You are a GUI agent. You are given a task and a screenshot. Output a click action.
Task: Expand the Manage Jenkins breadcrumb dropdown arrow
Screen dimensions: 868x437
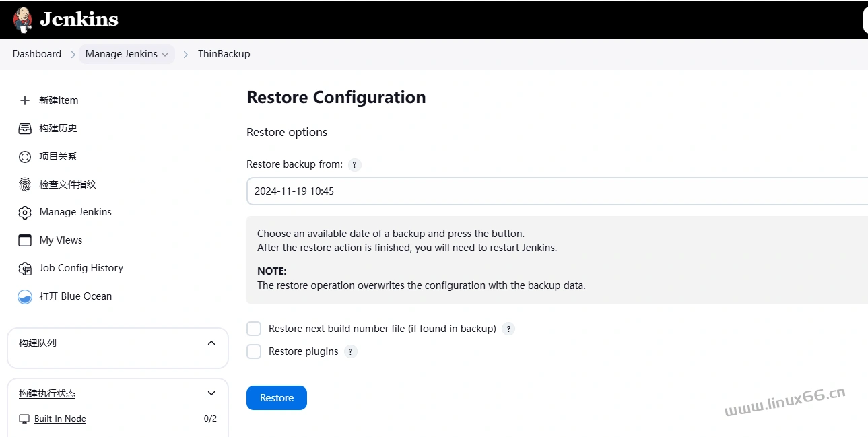(165, 55)
